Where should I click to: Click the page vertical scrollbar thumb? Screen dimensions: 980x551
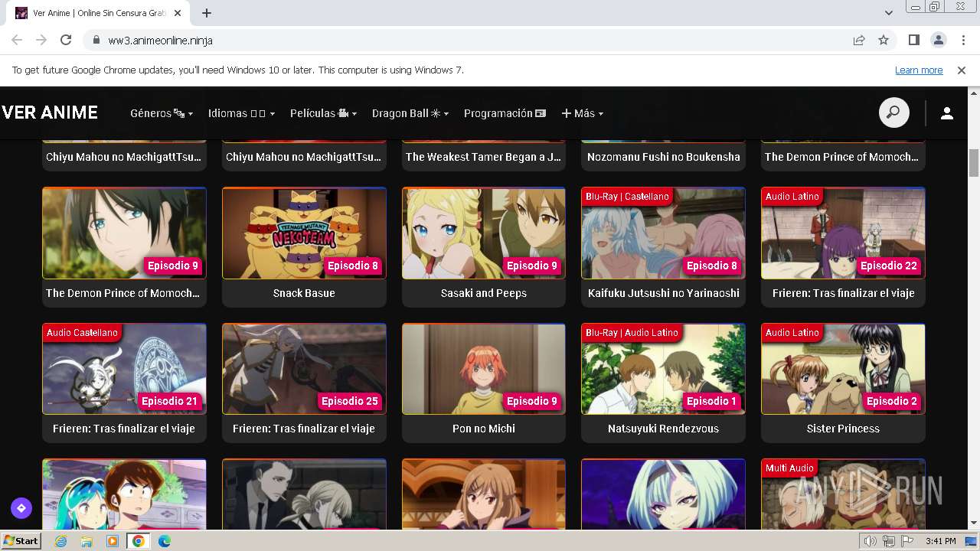(974, 162)
